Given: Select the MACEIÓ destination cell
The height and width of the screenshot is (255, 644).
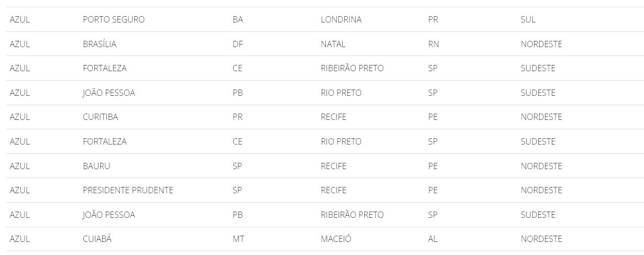Looking at the screenshot, I should (x=336, y=239).
